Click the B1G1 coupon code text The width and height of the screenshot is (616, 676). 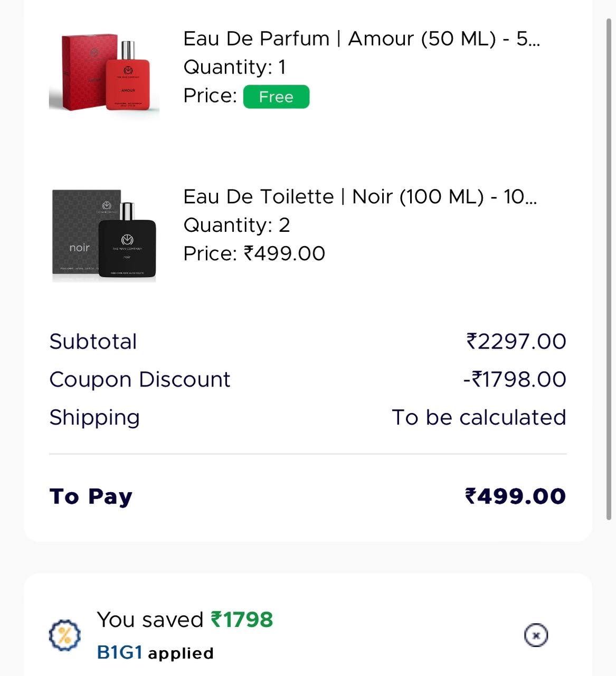(x=120, y=653)
